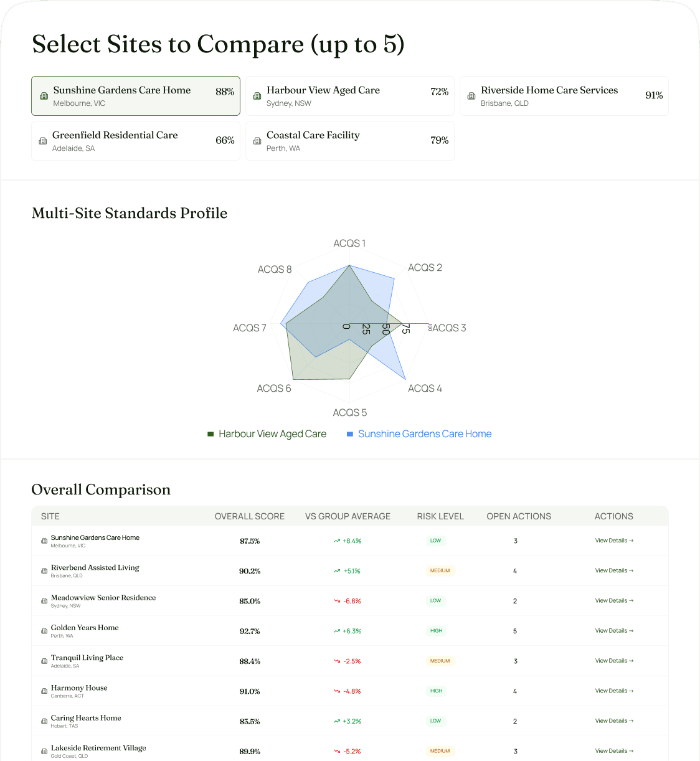Click the building icon on Riverside Home Care Services card
Image resolution: width=700 pixels, height=761 pixels.
[471, 96]
